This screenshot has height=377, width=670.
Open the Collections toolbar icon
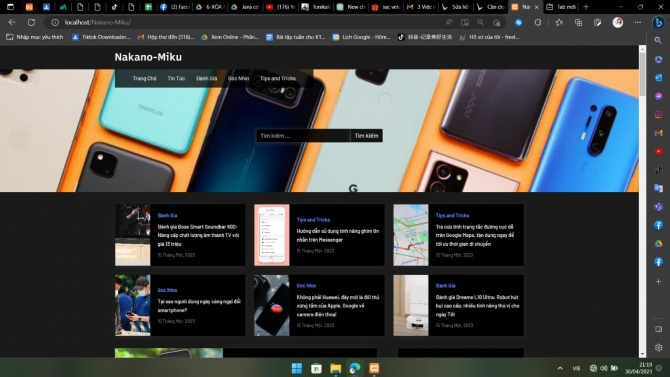[578, 22]
